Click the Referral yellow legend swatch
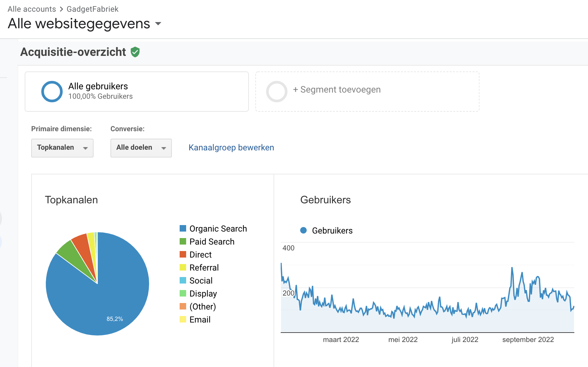 tap(183, 267)
